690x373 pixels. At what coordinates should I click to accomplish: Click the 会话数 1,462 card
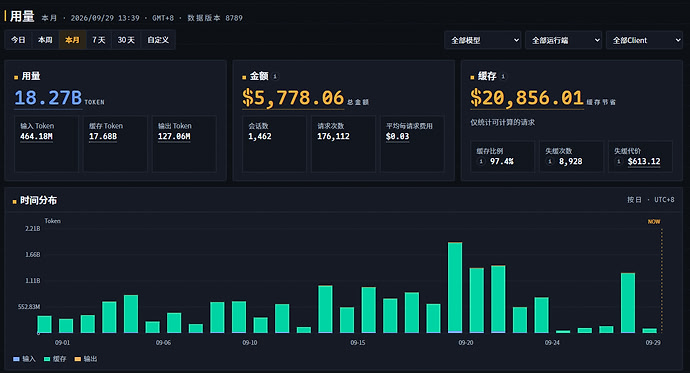click(x=274, y=143)
